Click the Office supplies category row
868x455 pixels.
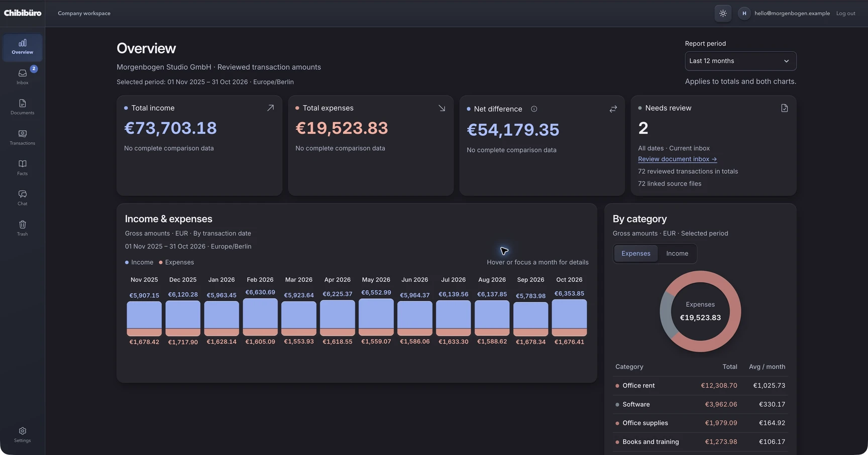(x=700, y=423)
